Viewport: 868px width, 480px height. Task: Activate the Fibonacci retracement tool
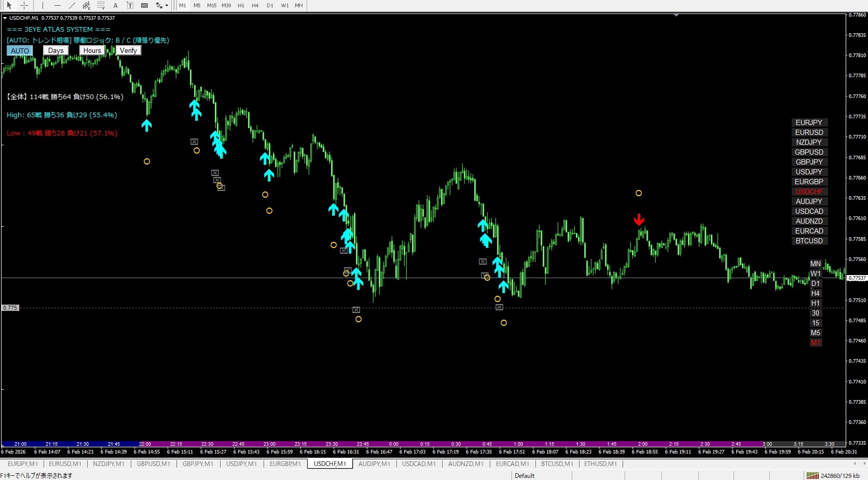pyautogui.click(x=101, y=5)
